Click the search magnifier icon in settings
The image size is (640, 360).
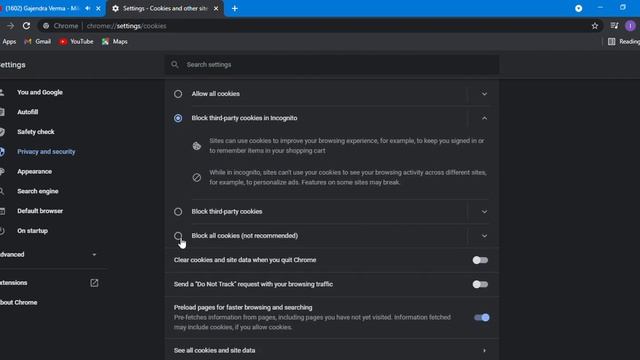(175, 64)
